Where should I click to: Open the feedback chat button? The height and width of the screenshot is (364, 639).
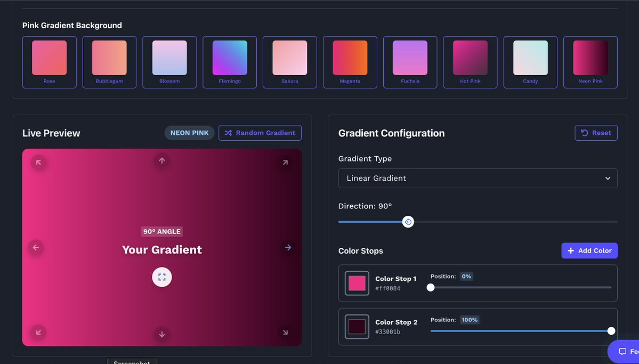coord(624,351)
